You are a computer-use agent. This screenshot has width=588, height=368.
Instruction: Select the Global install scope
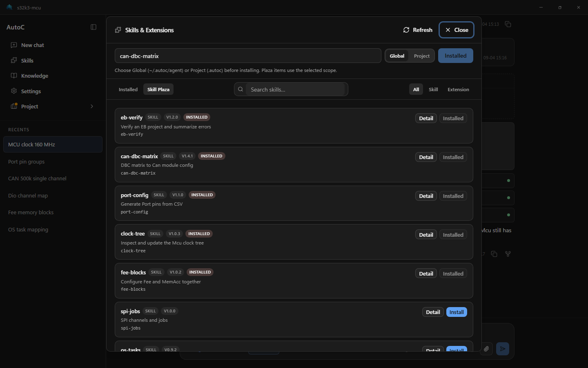click(397, 56)
